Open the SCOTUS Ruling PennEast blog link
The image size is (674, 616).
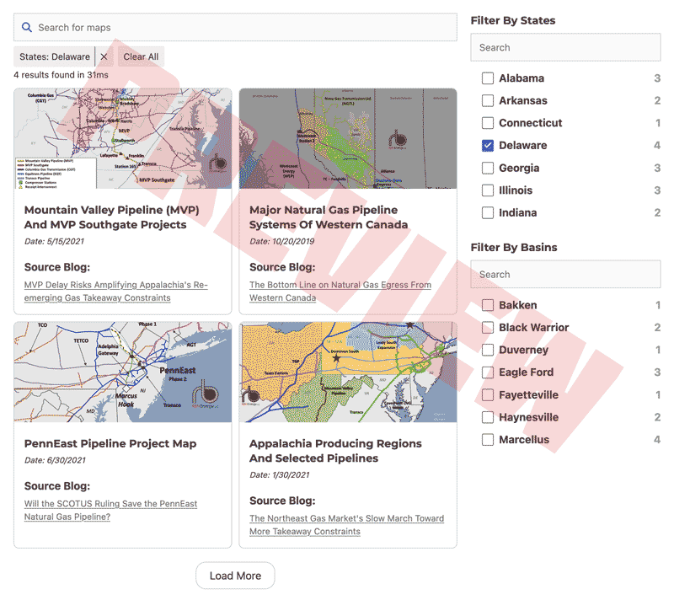[111, 511]
